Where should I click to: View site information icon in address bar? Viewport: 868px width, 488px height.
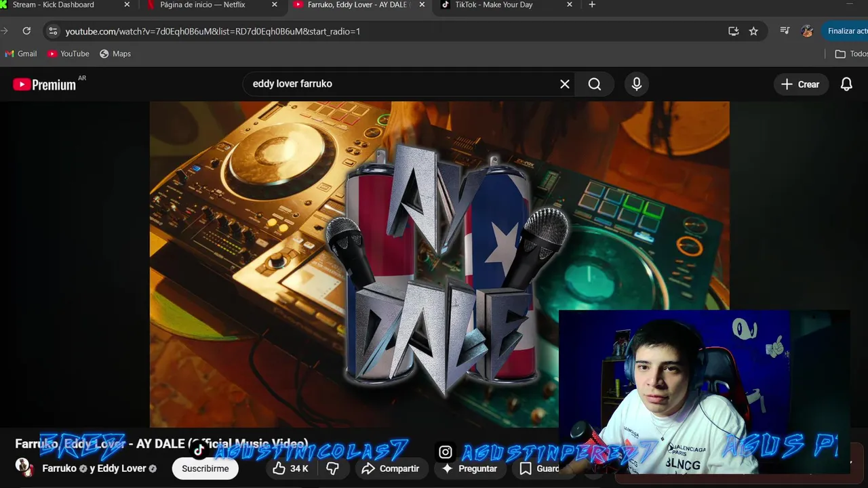click(x=53, y=31)
